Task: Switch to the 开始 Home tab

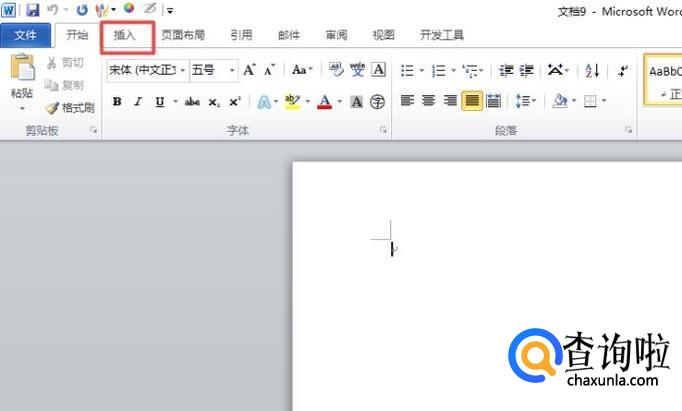Action: tap(77, 35)
